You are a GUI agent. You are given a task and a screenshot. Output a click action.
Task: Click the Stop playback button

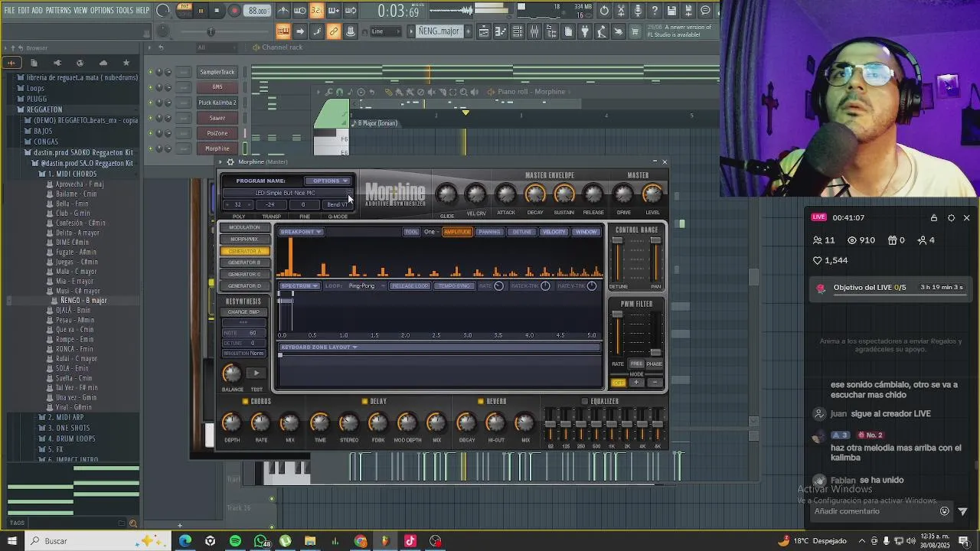pyautogui.click(x=217, y=11)
